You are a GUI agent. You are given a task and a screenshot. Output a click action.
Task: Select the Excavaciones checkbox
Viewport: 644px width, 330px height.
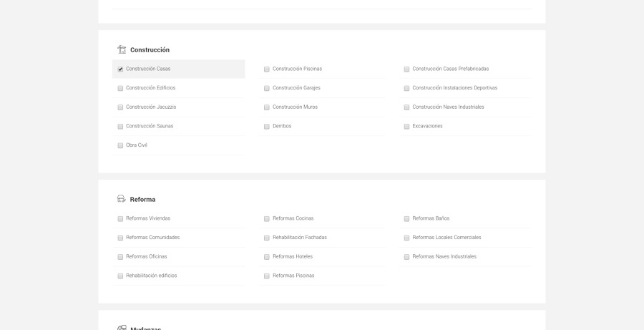pos(406,127)
